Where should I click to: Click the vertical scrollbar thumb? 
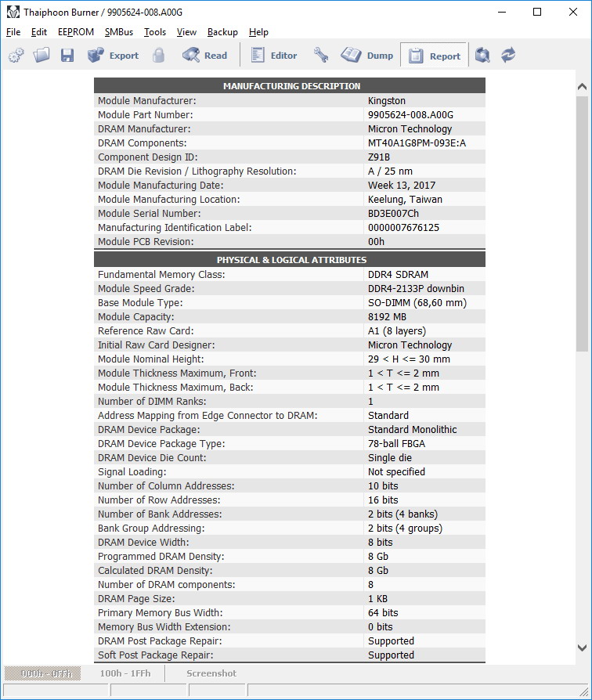582,224
